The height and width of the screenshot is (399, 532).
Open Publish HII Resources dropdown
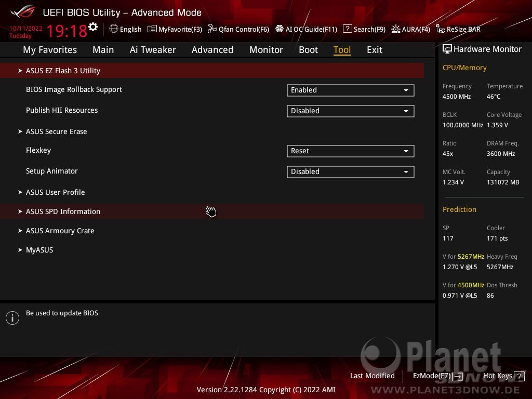[x=351, y=111]
